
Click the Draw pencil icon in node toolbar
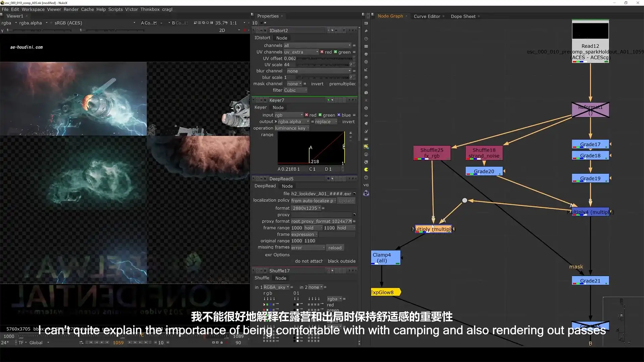366,31
